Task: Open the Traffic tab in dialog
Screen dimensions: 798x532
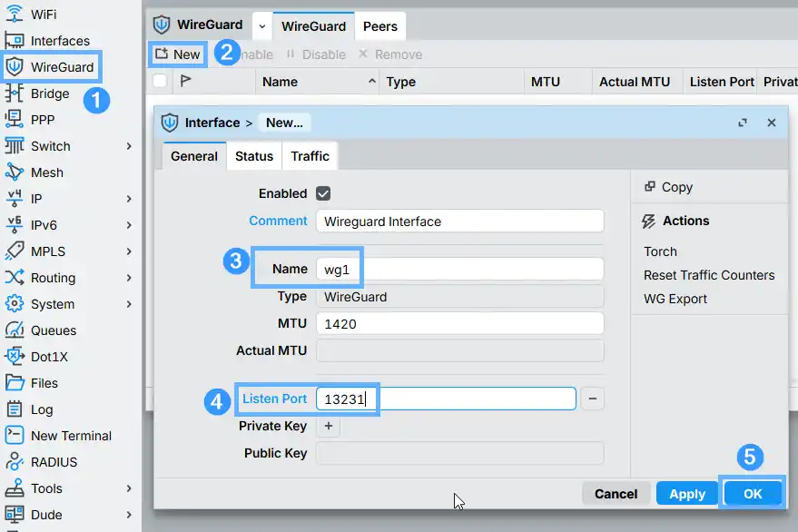Action: click(x=310, y=156)
